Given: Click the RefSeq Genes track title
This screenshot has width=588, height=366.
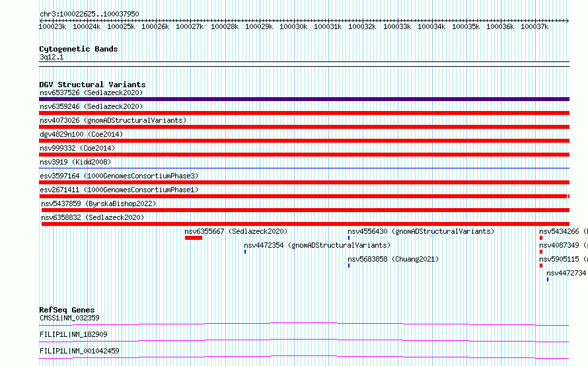Looking at the screenshot, I should click(67, 310).
